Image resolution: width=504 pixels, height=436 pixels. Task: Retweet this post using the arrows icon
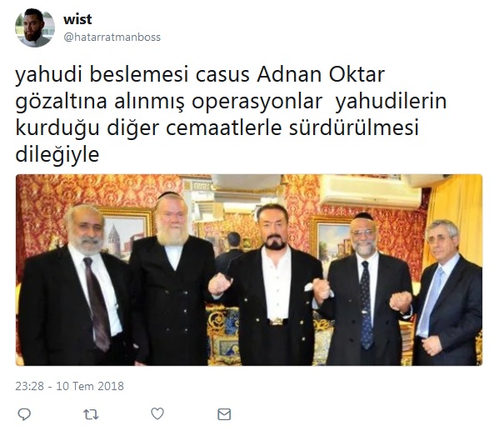point(91,414)
